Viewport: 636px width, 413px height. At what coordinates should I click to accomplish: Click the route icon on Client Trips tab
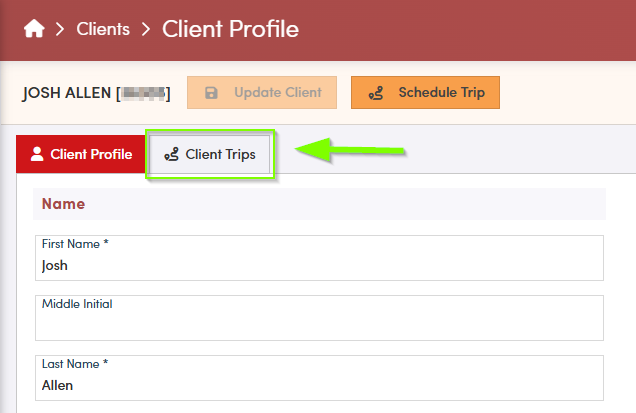(x=172, y=155)
